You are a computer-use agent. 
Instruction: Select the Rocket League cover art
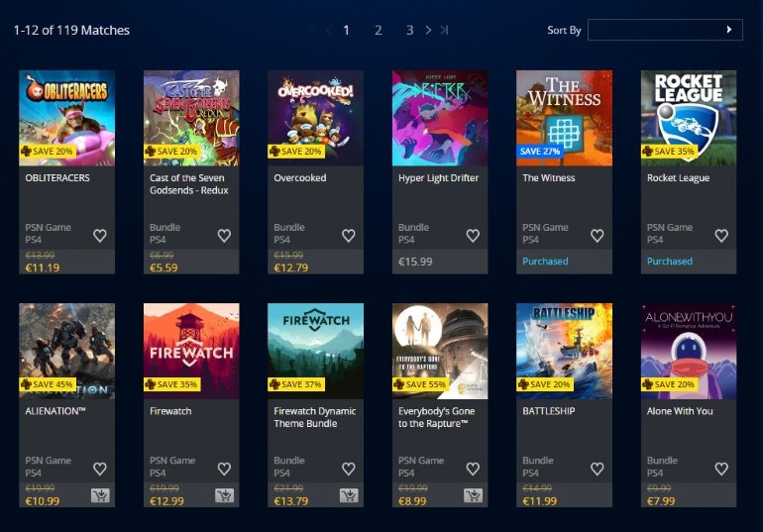pos(689,118)
